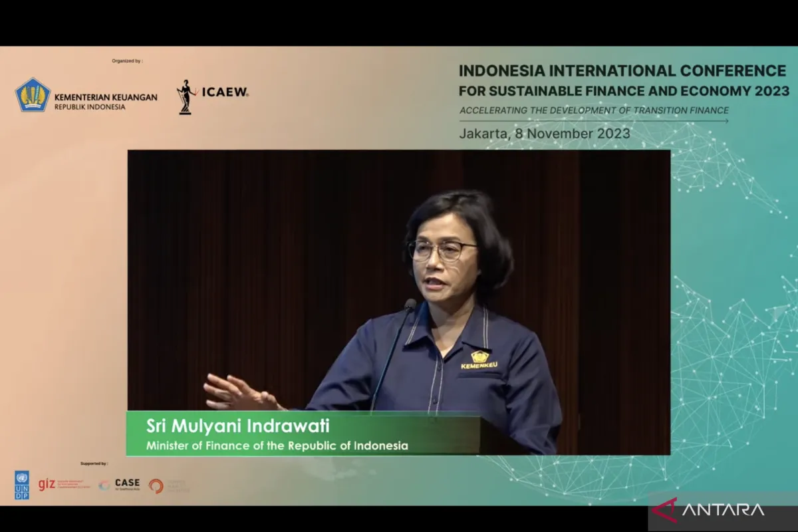
Task: Click the CASE for Southeast Asia logo
Action: click(120, 485)
